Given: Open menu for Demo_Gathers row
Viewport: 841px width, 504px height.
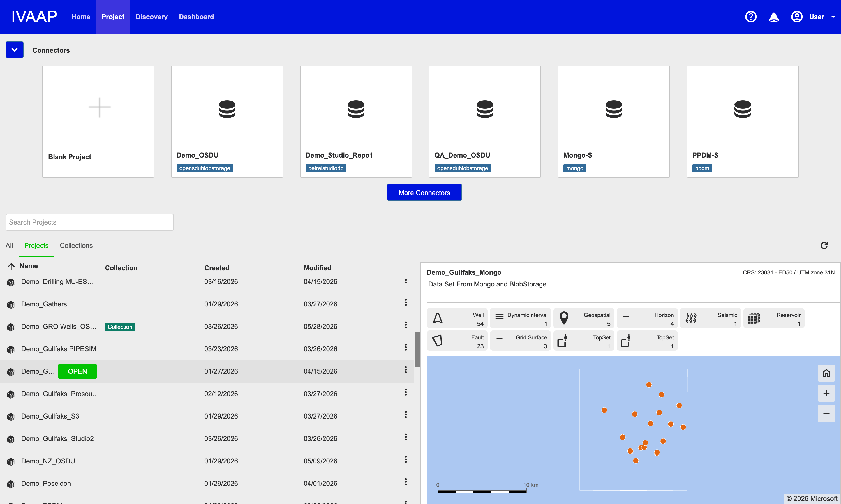Looking at the screenshot, I should 406,302.
